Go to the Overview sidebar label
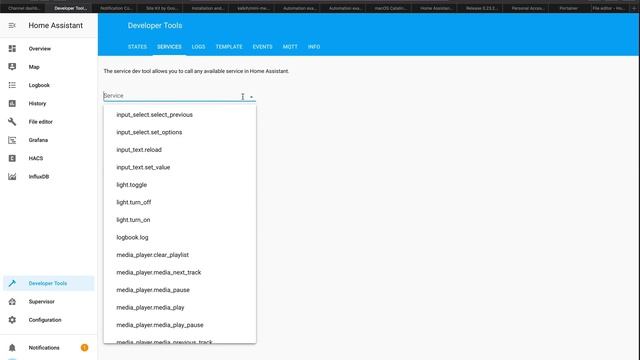The width and height of the screenshot is (640, 360). pos(40,49)
